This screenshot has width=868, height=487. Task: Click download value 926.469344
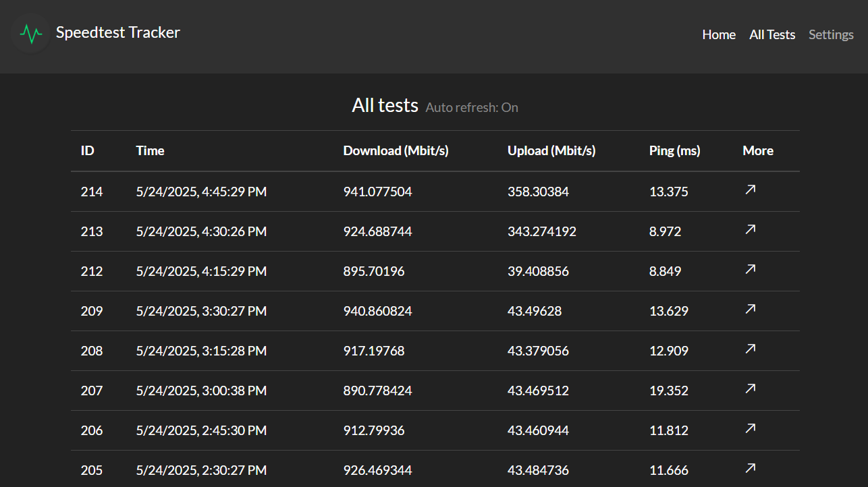pyautogui.click(x=377, y=470)
